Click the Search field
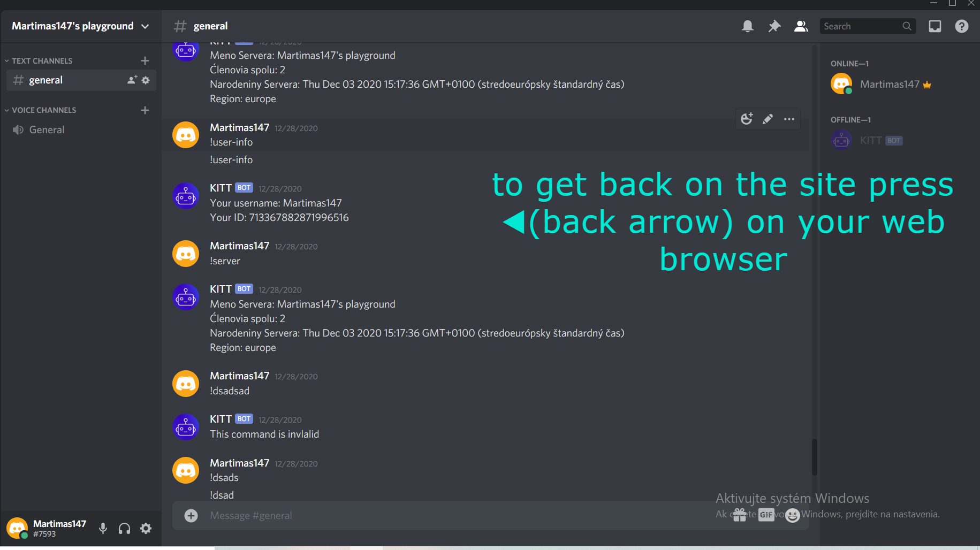Viewport: 980px width, 550px height. coord(868,26)
